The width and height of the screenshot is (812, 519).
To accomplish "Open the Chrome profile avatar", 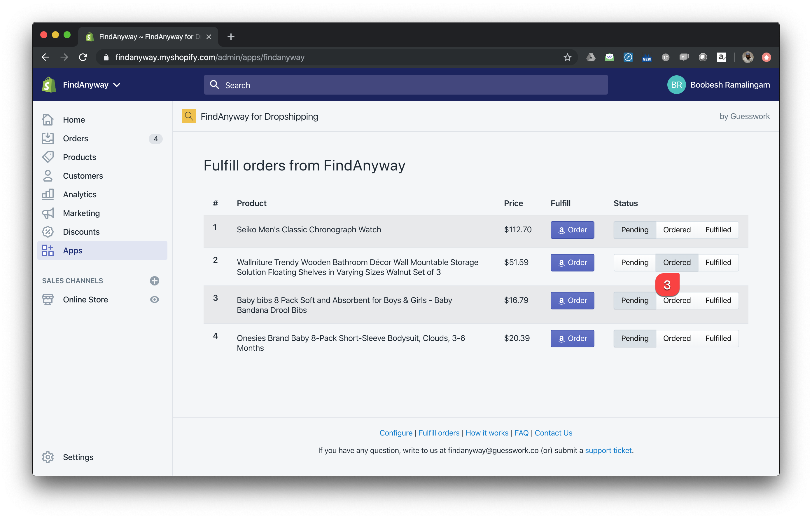I will click(x=748, y=58).
